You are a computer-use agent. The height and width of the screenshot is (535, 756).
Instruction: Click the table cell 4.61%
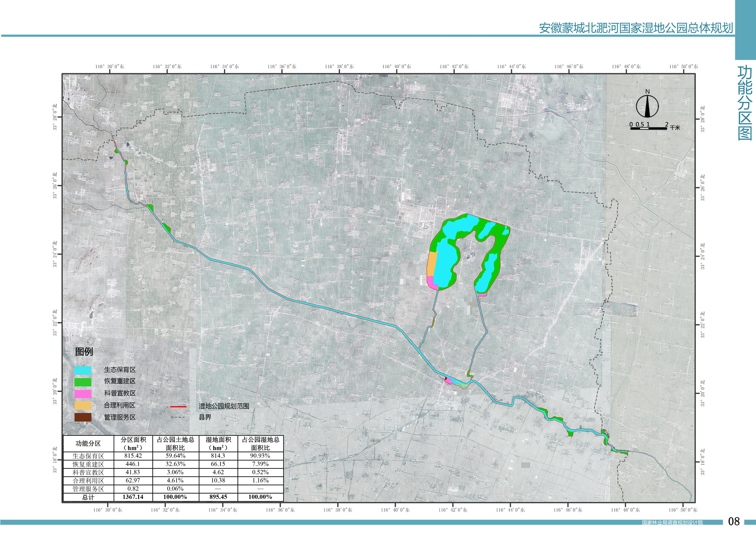click(x=175, y=481)
